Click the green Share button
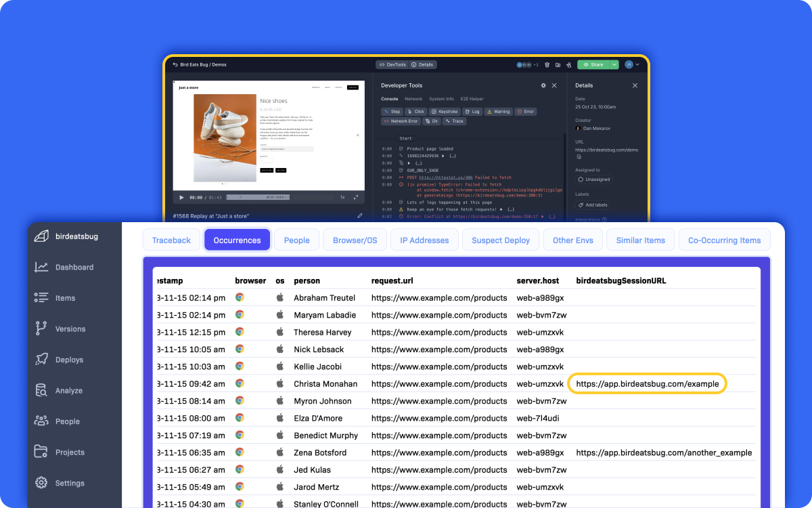Screen dimensions: 812x508 (594, 64)
